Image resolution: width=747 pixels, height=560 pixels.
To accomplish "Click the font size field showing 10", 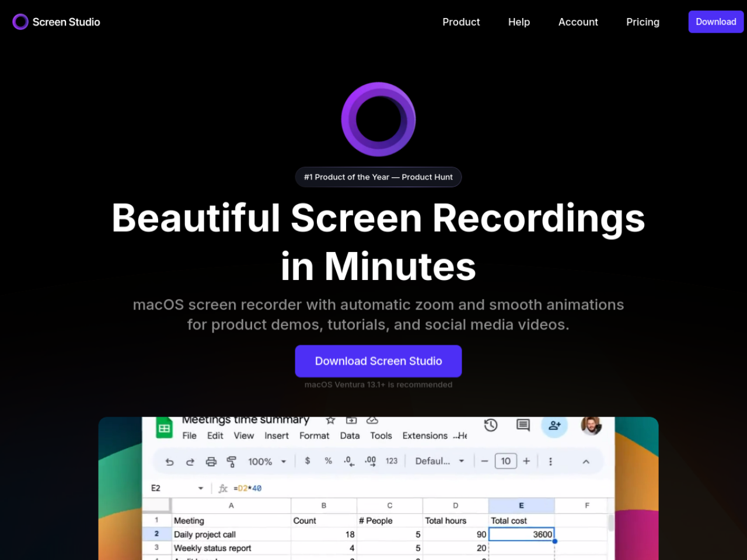I will tap(506, 461).
